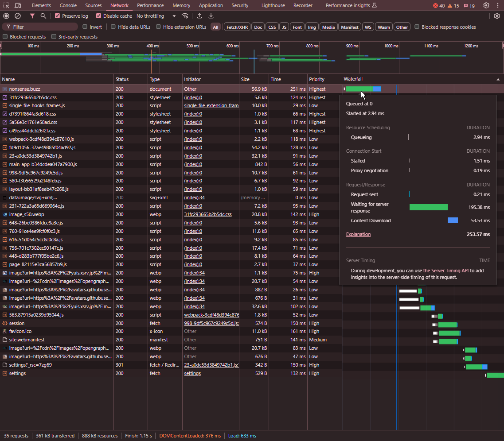Image resolution: width=504 pixels, height=441 pixels.
Task: Click the Import HAR file upload icon
Action: [x=199, y=16]
